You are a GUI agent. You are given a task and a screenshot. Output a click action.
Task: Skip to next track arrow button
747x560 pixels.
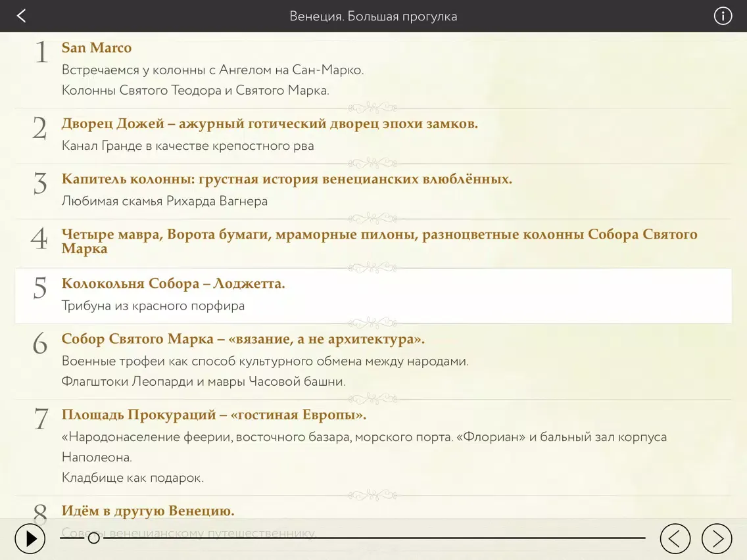pyautogui.click(x=717, y=538)
